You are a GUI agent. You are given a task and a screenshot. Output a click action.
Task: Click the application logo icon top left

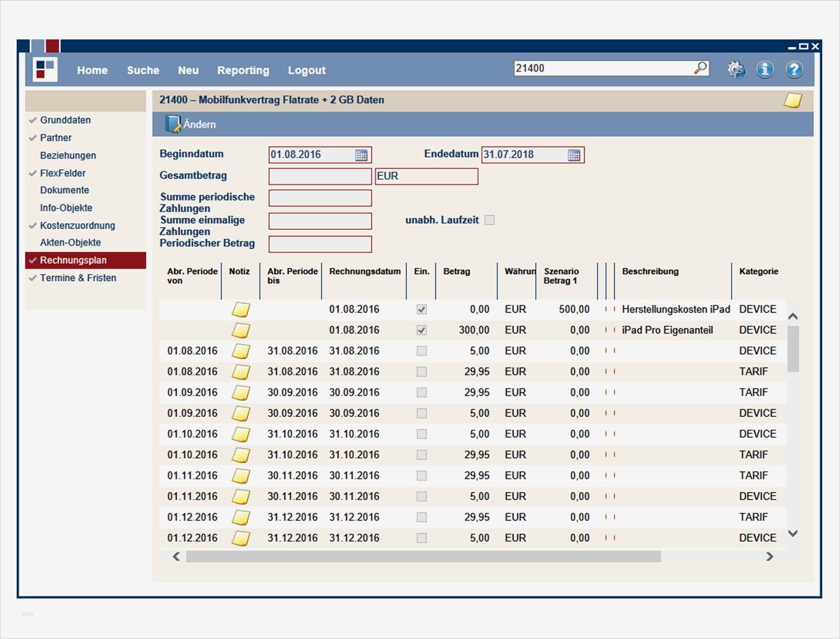point(44,69)
